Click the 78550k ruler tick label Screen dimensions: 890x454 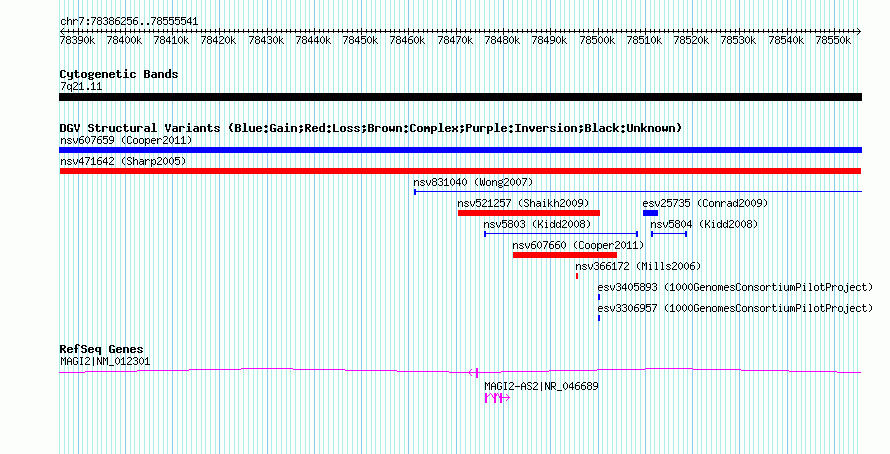pyautogui.click(x=833, y=40)
